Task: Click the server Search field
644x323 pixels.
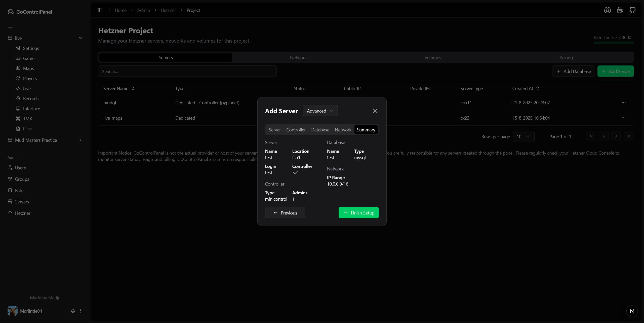Action: pyautogui.click(x=187, y=71)
